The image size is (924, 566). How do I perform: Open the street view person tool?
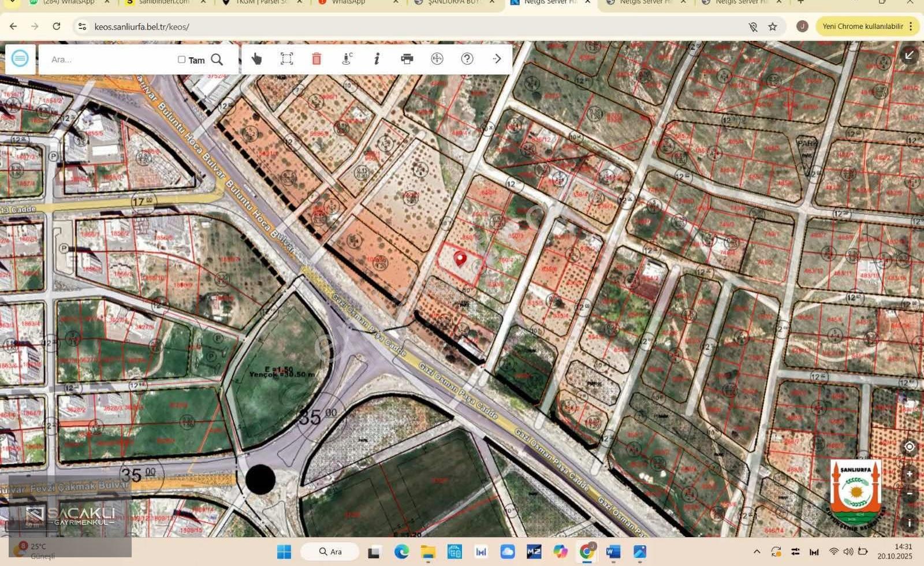pos(347,58)
